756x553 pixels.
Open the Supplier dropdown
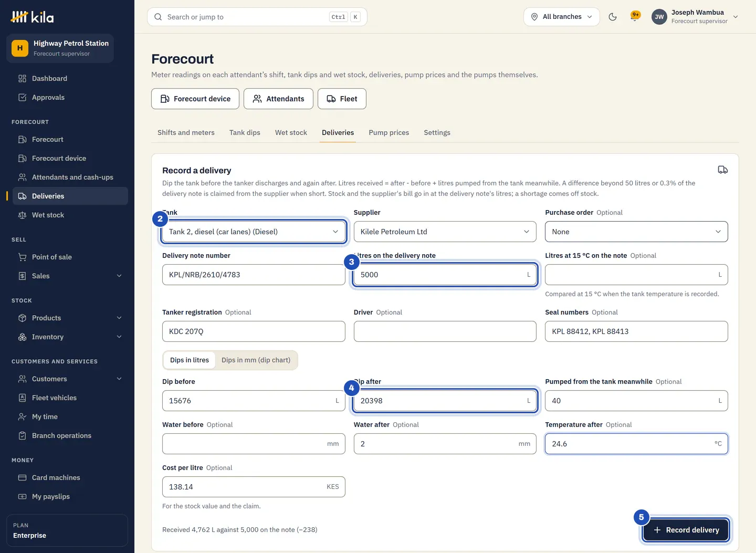coord(445,232)
